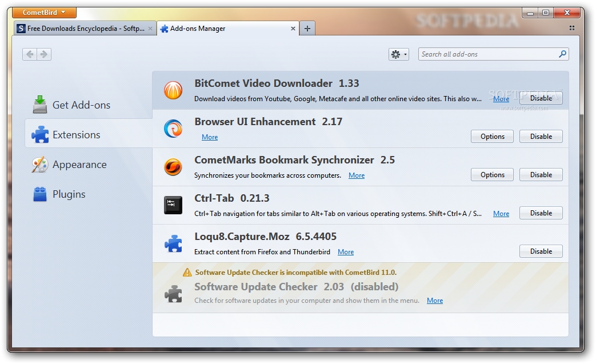
Task: Select the BitComet Video Downloader 1.33 title
Action: 277,83
